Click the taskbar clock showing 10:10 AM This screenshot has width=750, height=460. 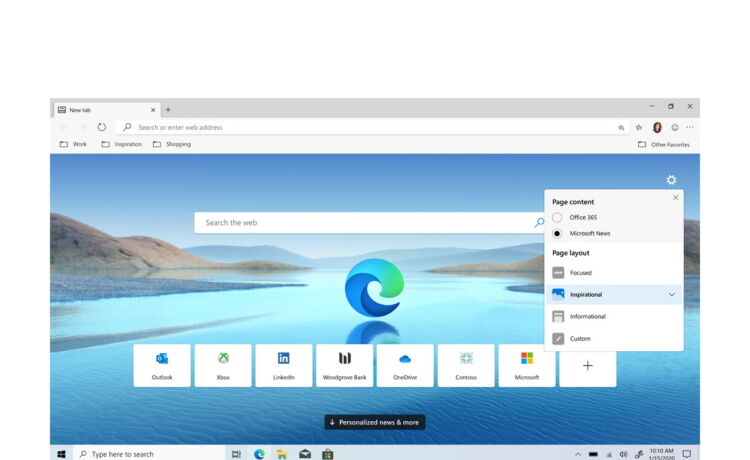(x=662, y=454)
